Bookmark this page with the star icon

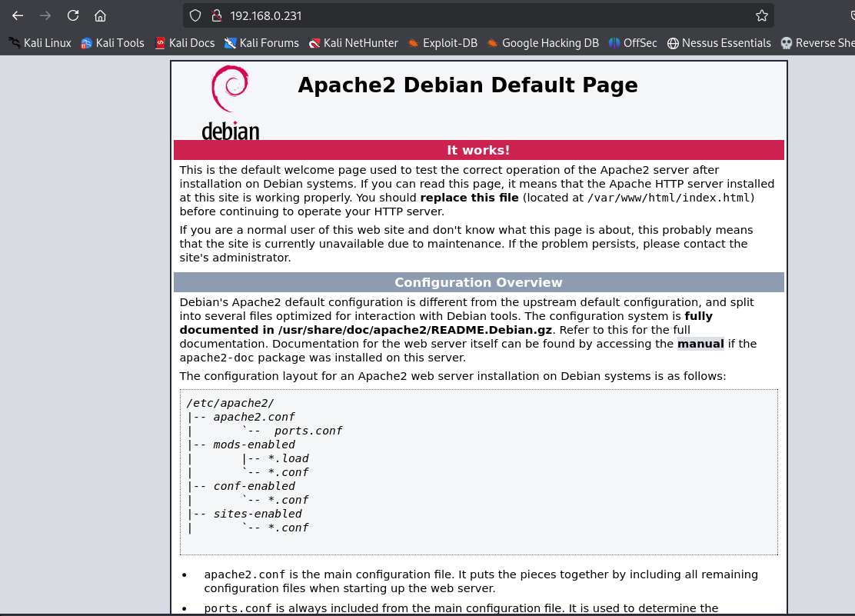[x=762, y=16]
